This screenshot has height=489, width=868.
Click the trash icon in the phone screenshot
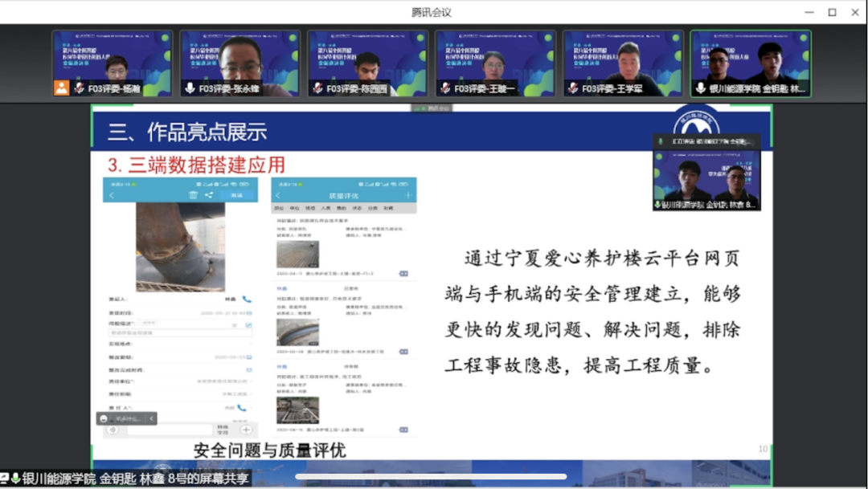point(193,195)
